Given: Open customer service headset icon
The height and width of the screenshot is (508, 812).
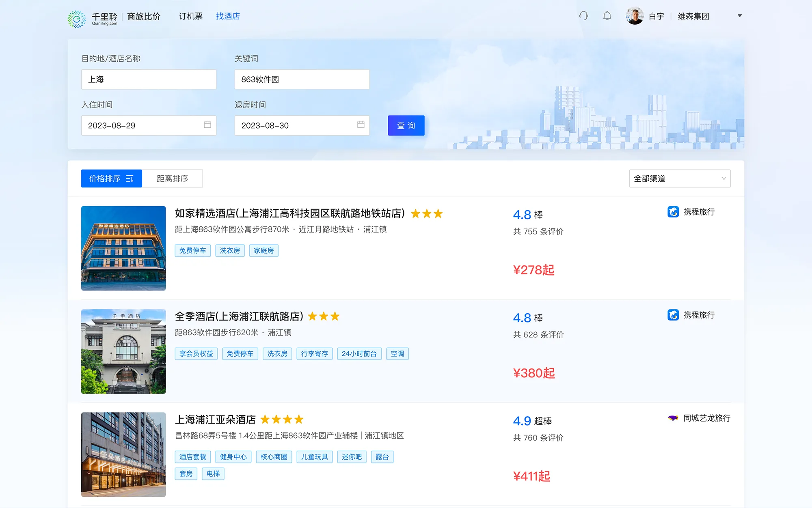Looking at the screenshot, I should point(583,16).
